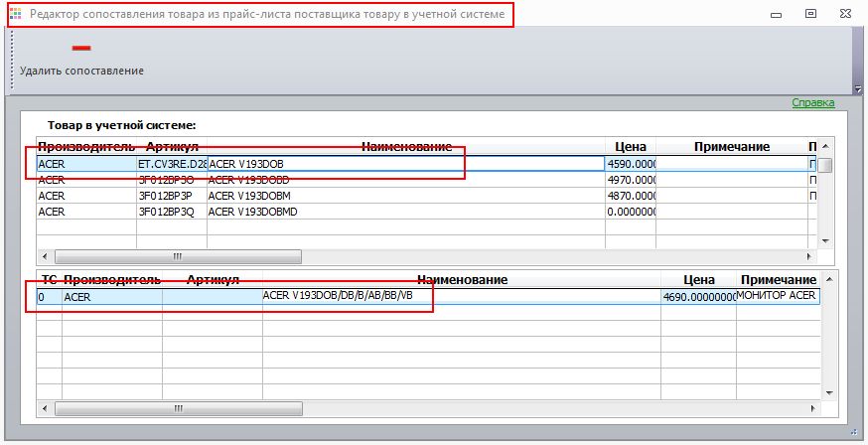
Task: Click upper table vertical scrollbar up arrow
Action: click(825, 146)
